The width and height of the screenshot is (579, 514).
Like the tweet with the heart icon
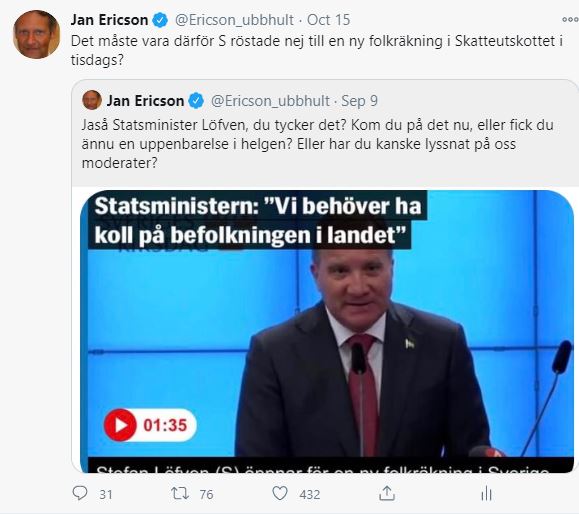point(280,493)
